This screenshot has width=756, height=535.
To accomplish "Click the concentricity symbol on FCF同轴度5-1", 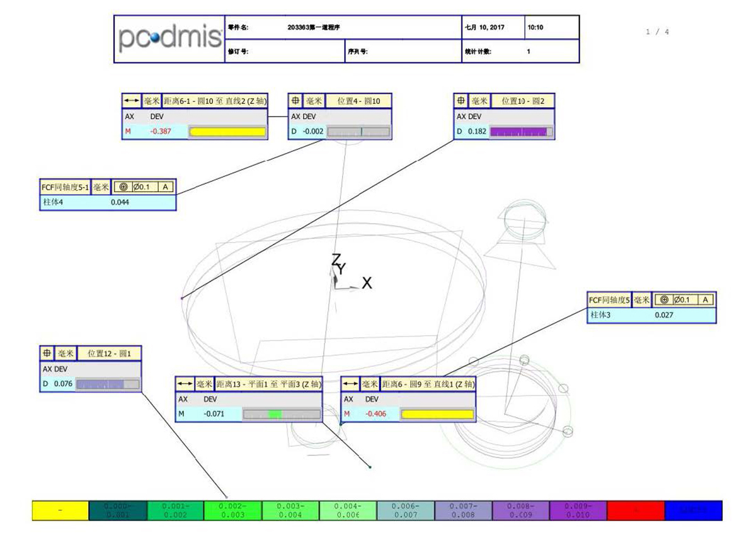I will coord(123,187).
